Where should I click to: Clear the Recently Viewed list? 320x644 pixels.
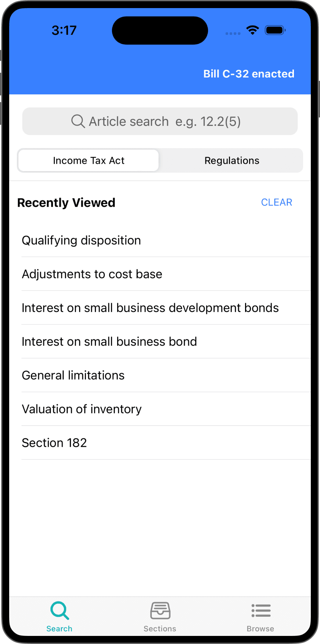click(x=277, y=202)
